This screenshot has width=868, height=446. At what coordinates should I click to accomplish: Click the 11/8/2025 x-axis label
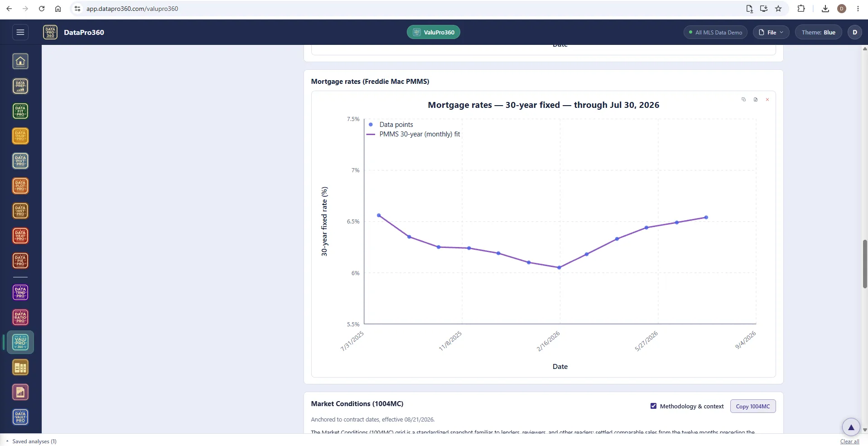coord(450,341)
